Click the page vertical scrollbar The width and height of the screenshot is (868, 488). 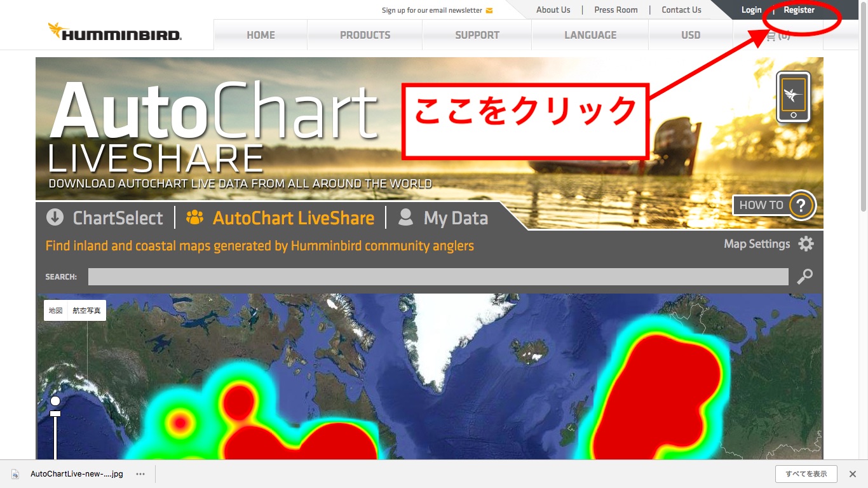(x=863, y=108)
